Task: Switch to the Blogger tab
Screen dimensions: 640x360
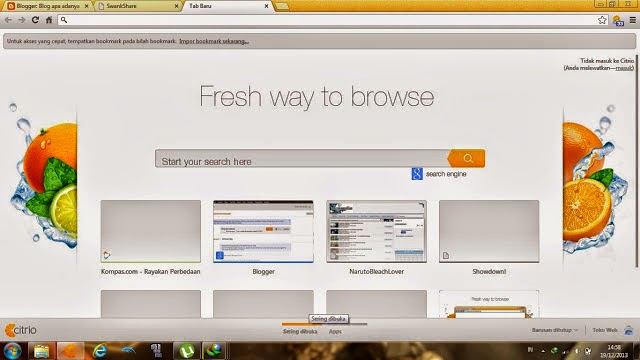Action: 48,6
